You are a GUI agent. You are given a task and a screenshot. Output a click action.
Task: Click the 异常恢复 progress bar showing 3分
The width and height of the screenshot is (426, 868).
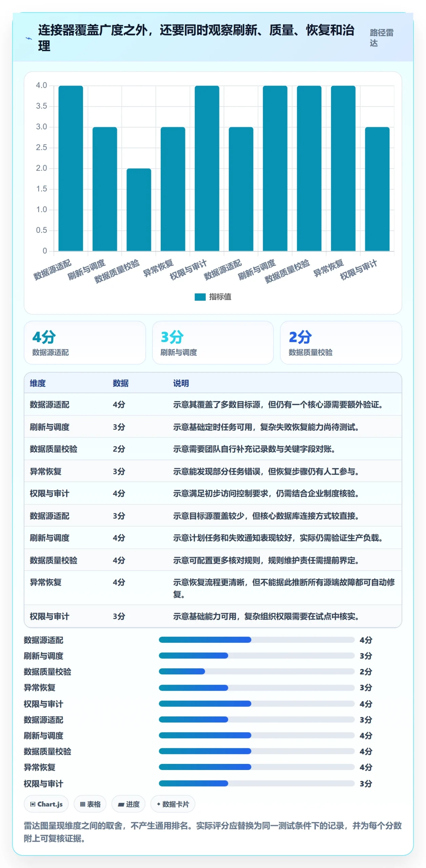click(x=257, y=688)
